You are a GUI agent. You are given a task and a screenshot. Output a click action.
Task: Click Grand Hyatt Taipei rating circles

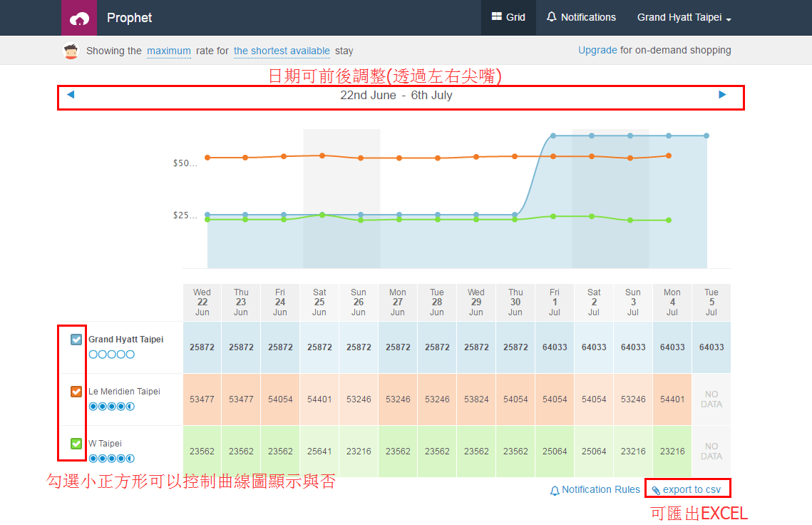click(112, 355)
